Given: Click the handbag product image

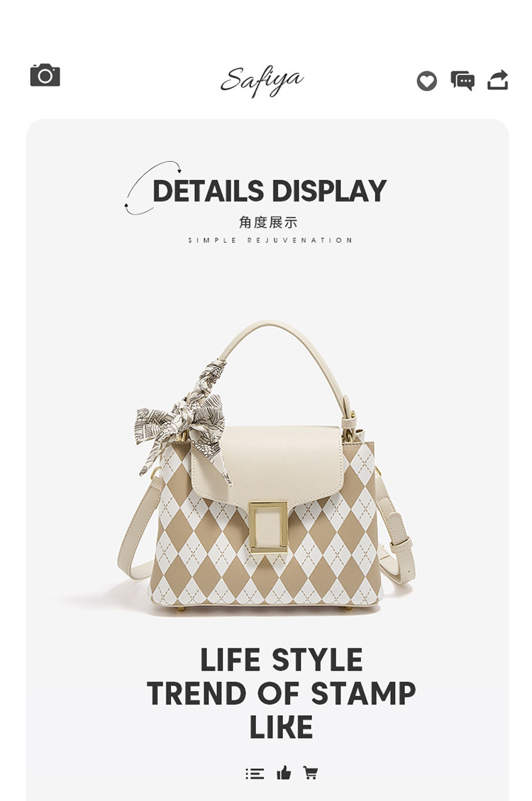Looking at the screenshot, I should [x=267, y=466].
